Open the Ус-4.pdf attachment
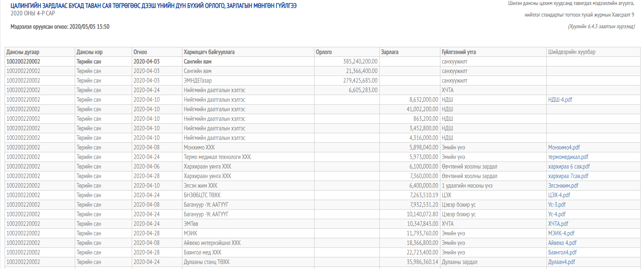644x269 pixels. 557,214
